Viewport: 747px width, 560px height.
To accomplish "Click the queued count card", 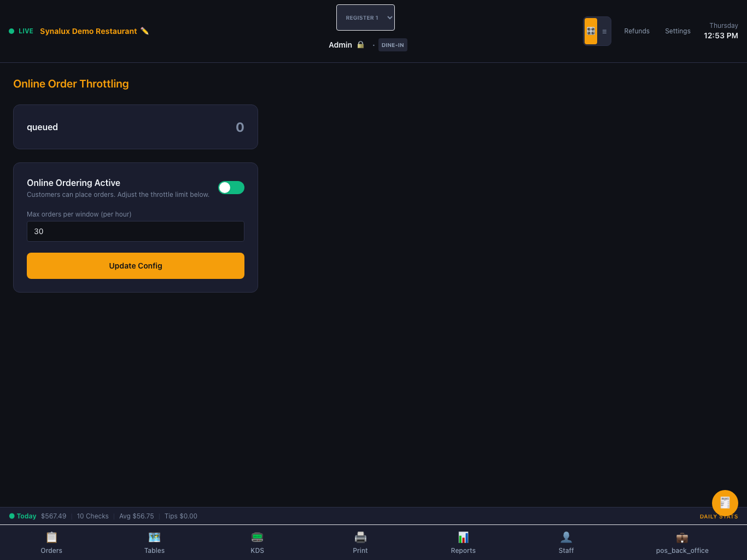I will click(x=136, y=127).
